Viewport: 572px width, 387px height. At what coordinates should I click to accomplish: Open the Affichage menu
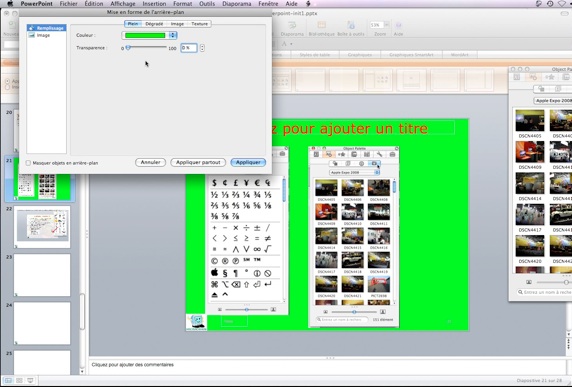pyautogui.click(x=123, y=4)
